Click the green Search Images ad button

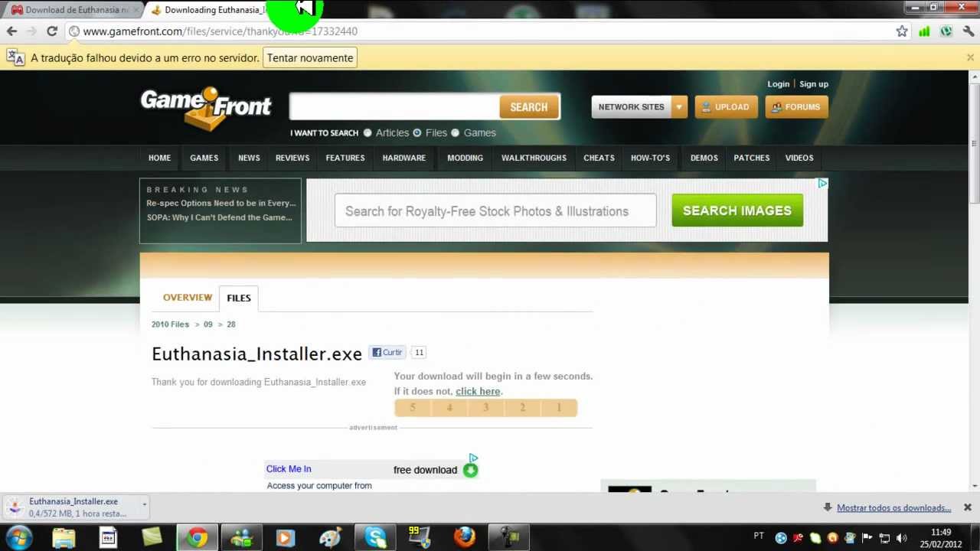click(x=737, y=210)
